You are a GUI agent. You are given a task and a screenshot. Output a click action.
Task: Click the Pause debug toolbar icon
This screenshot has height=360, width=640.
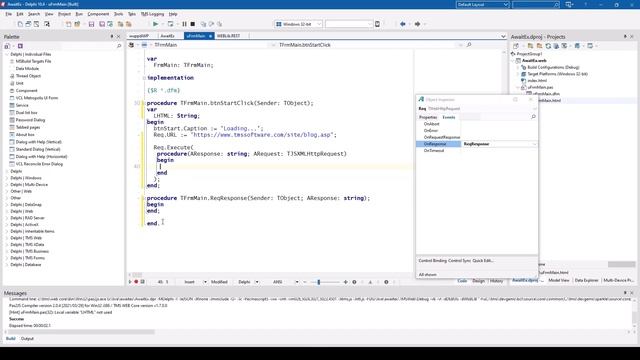tap(184, 24)
